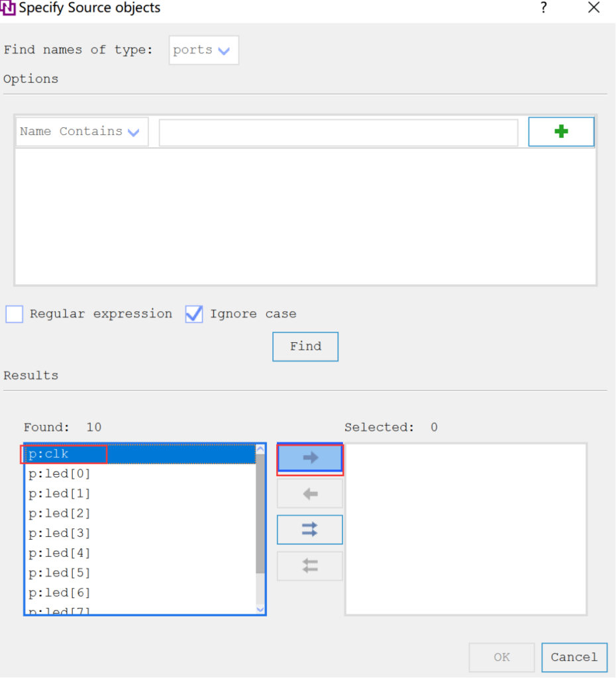
Task: Click the name filter text field
Action: tap(338, 132)
